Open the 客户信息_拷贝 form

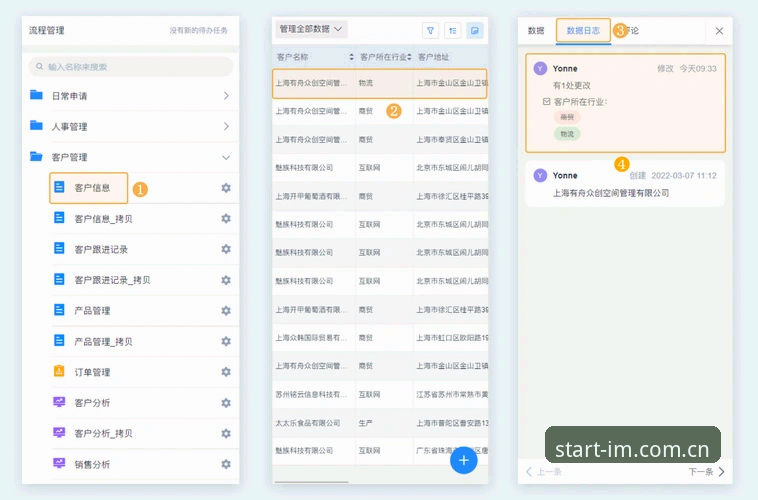click(103, 219)
